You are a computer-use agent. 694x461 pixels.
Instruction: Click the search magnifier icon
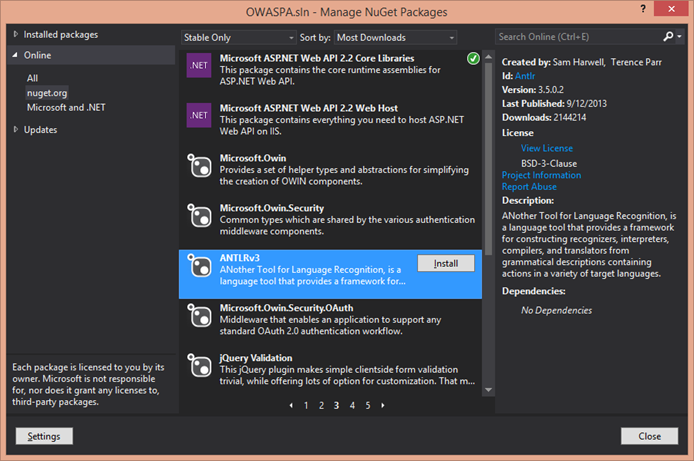click(x=667, y=36)
